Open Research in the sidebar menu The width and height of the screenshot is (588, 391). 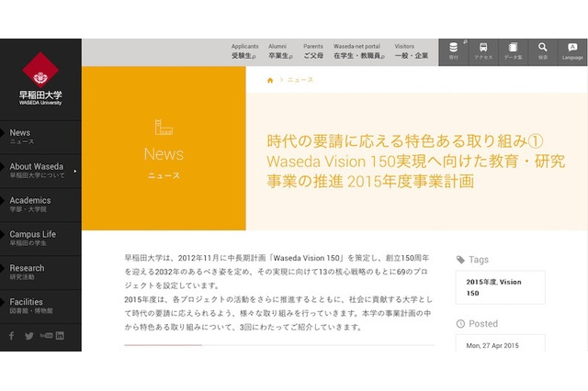click(x=40, y=273)
